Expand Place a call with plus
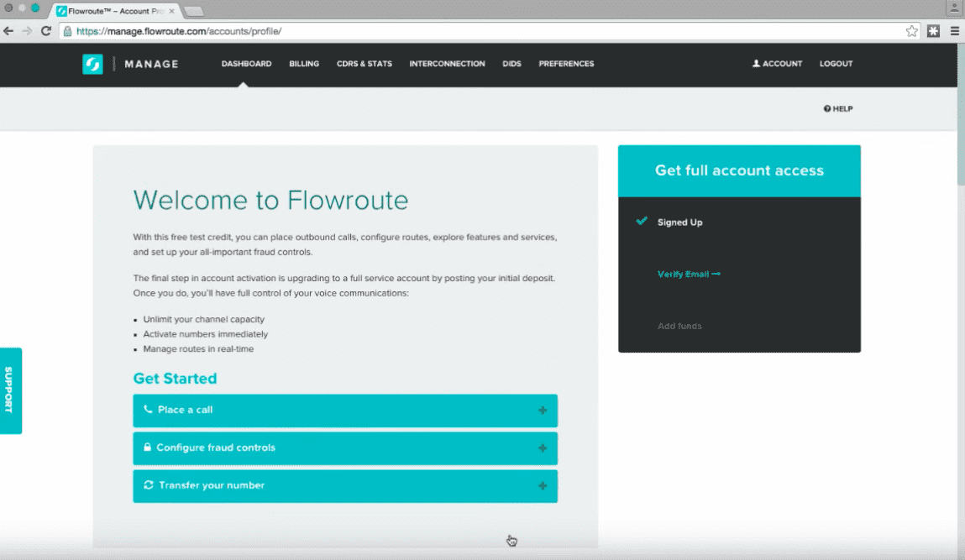The height and width of the screenshot is (560, 965). (x=543, y=411)
